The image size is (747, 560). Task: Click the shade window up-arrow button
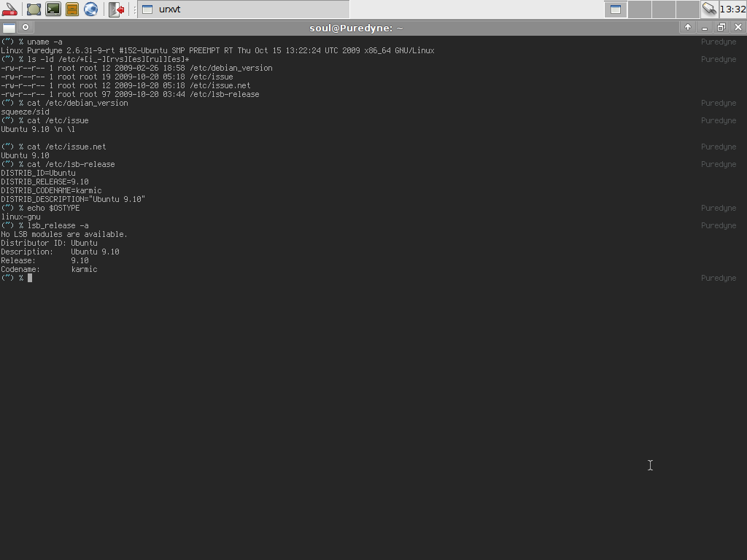click(x=687, y=27)
